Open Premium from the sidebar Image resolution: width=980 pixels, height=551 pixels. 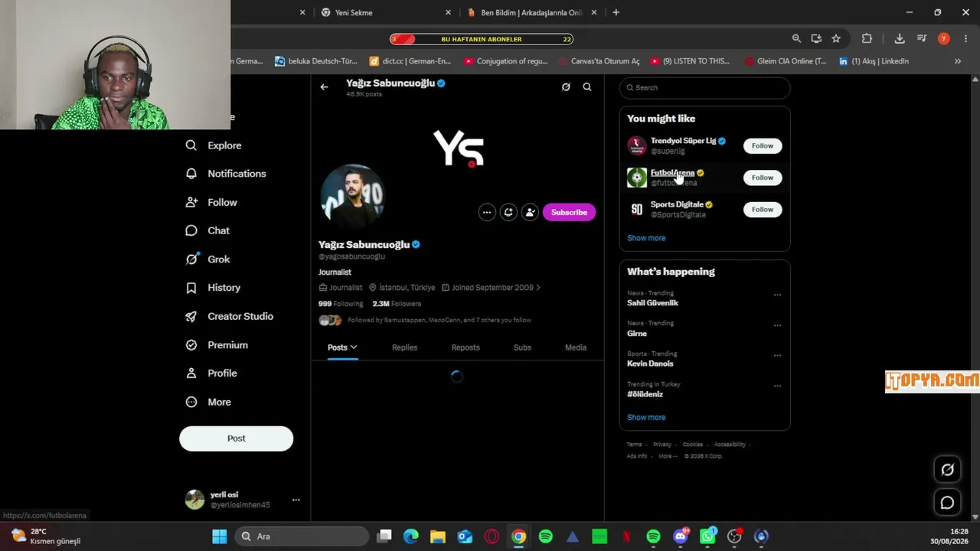[x=217, y=345]
